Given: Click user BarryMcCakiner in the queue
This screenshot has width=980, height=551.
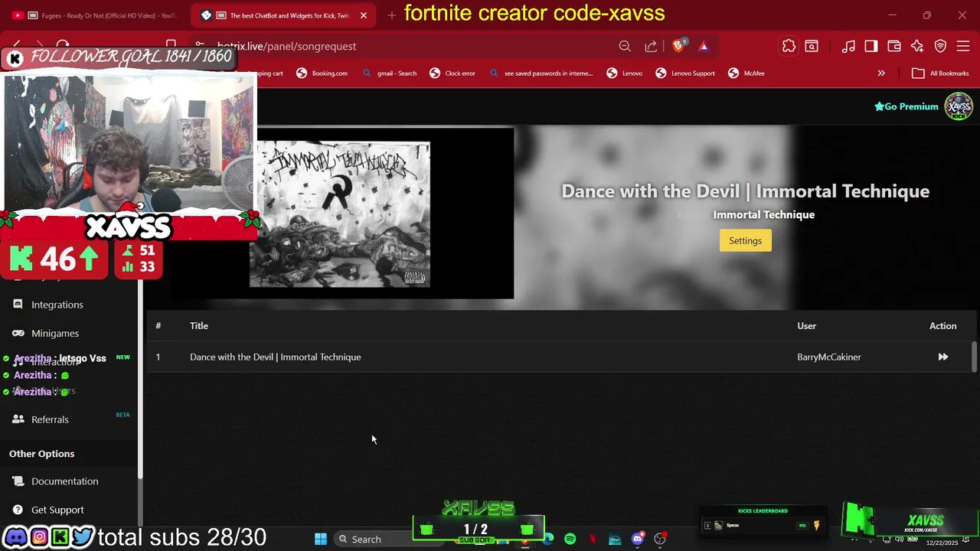Looking at the screenshot, I should (829, 357).
